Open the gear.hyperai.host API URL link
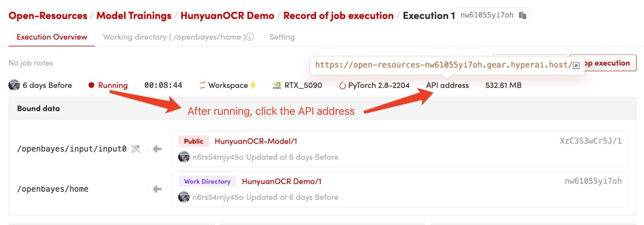644x225 pixels. point(443,65)
